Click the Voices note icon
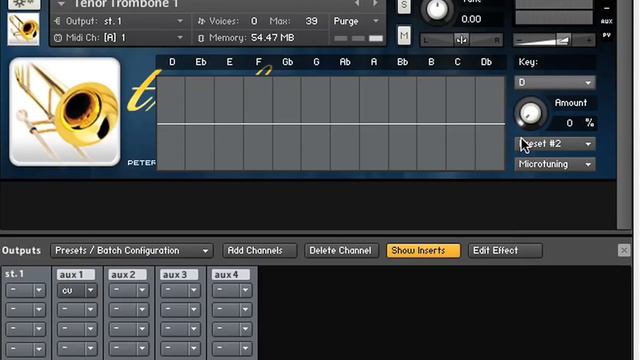The width and height of the screenshot is (640, 360). coord(201,21)
